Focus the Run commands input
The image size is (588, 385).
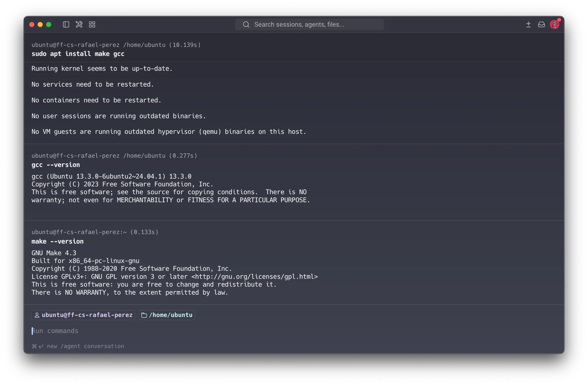294,331
